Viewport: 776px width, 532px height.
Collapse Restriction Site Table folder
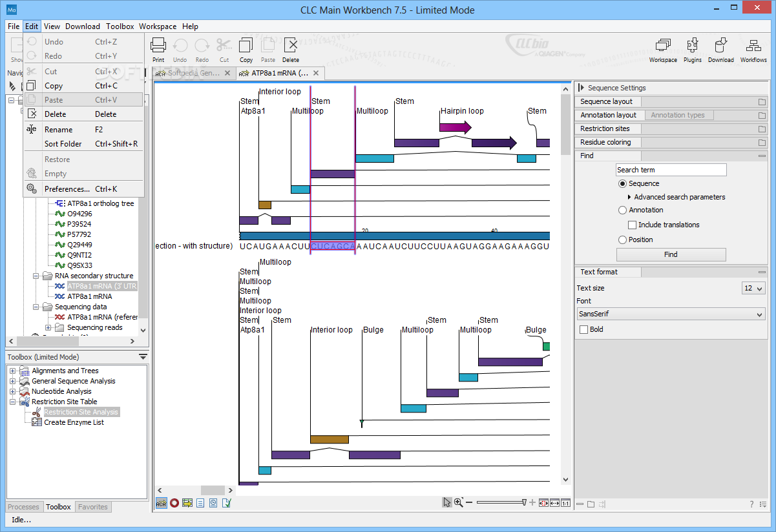coord(12,402)
